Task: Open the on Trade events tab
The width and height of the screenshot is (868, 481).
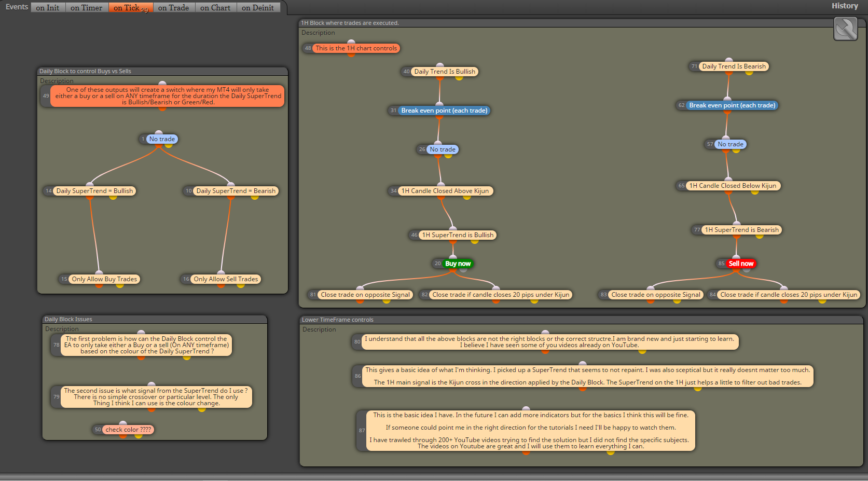Action: coord(174,8)
